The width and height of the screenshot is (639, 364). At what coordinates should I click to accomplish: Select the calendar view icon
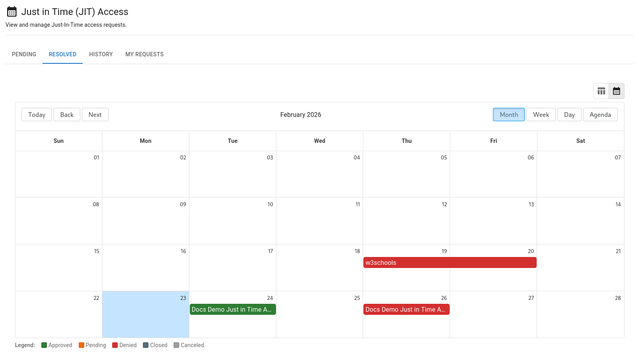tap(617, 91)
